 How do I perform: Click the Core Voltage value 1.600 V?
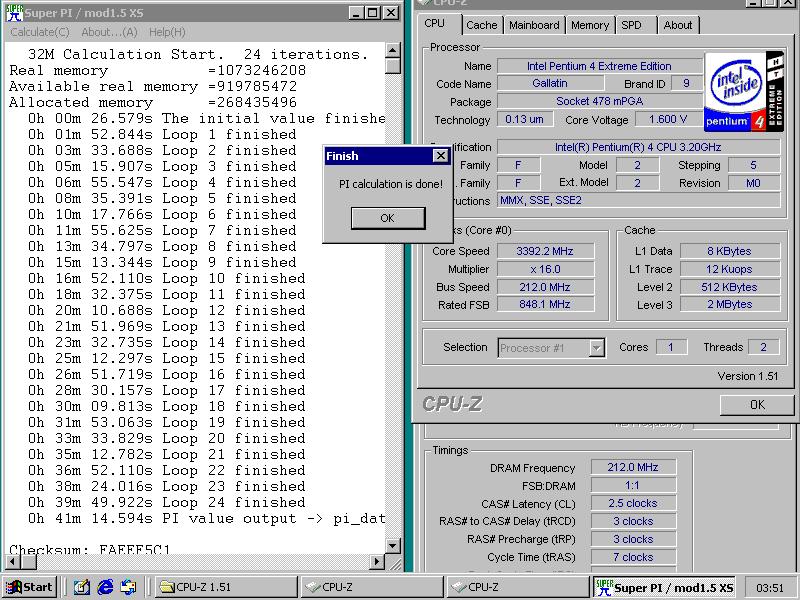click(668, 119)
